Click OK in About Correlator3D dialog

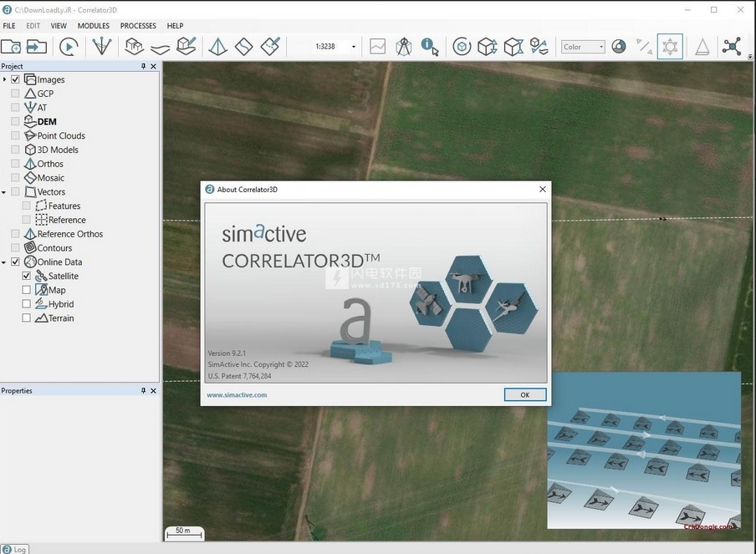pos(525,394)
